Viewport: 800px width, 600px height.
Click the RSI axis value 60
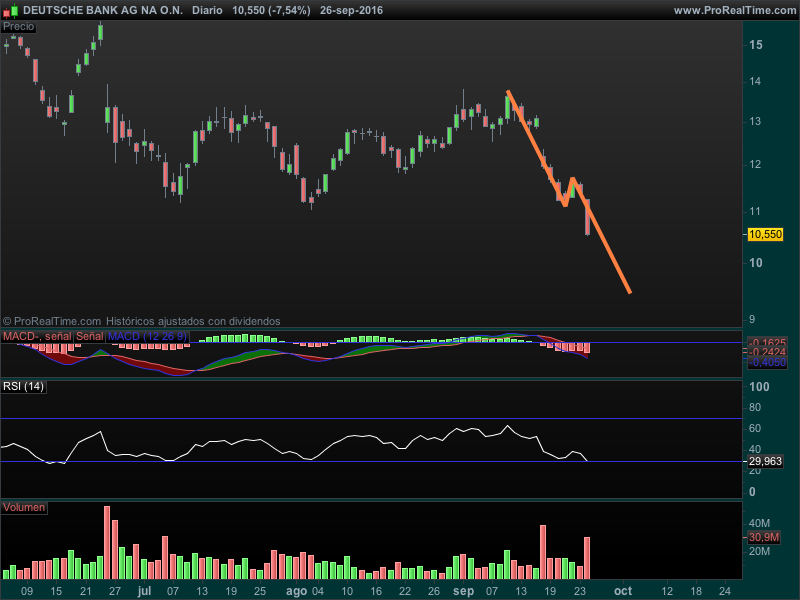[755, 428]
